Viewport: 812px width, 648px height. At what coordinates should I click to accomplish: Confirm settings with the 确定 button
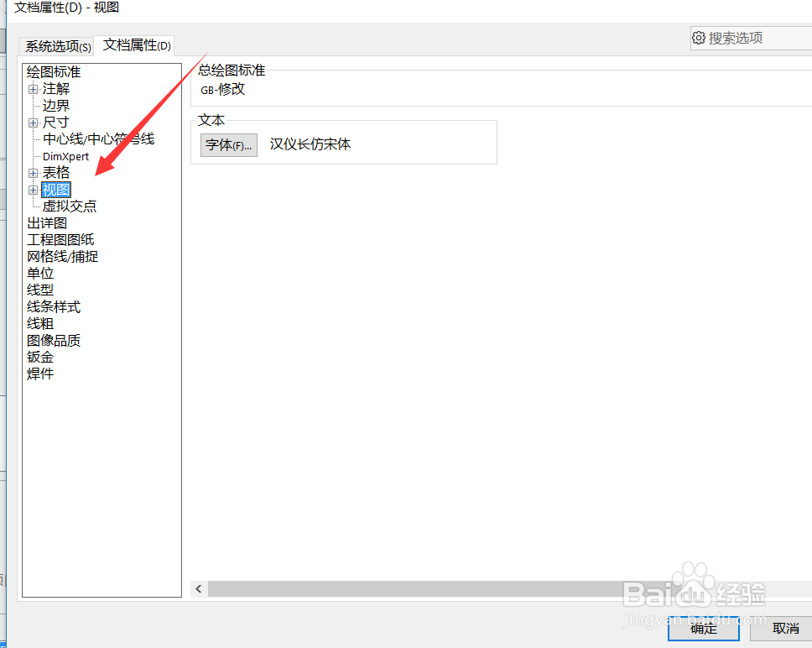point(703,629)
